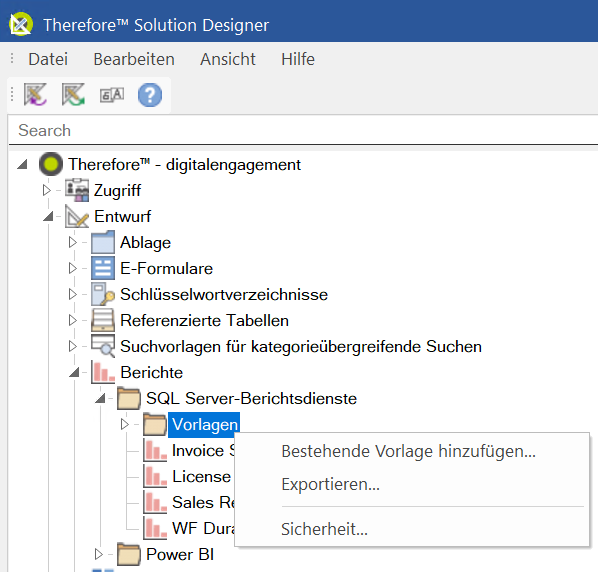The height and width of the screenshot is (572, 598).
Task: Click the Entwurf ruler and pencil icon
Action: point(77,216)
